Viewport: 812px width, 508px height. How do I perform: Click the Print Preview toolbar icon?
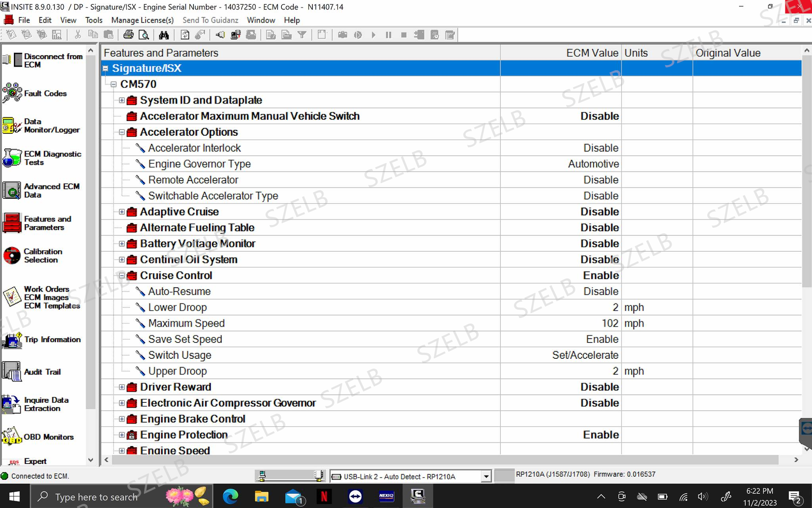[144, 35]
